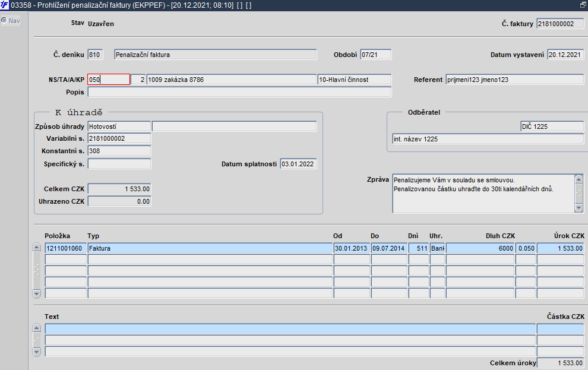
Task: Click the first highlighted Text row
Action: [x=290, y=329]
